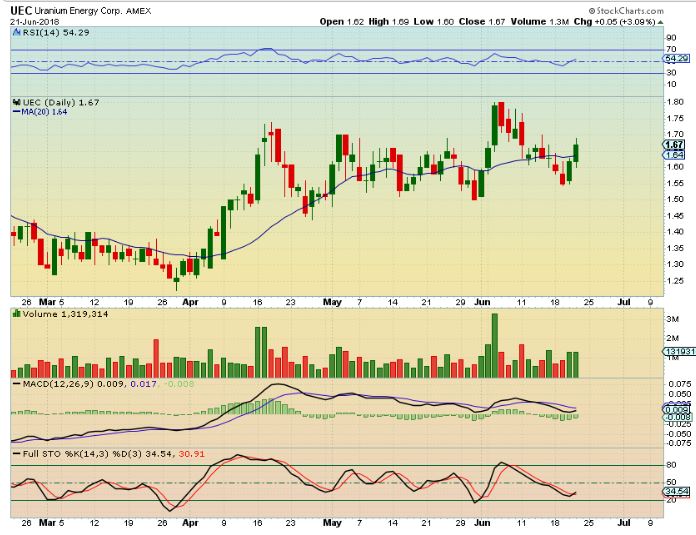The image size is (696, 535).
Task: Click the 21-Jun-2018 date label
Action: (35, 22)
